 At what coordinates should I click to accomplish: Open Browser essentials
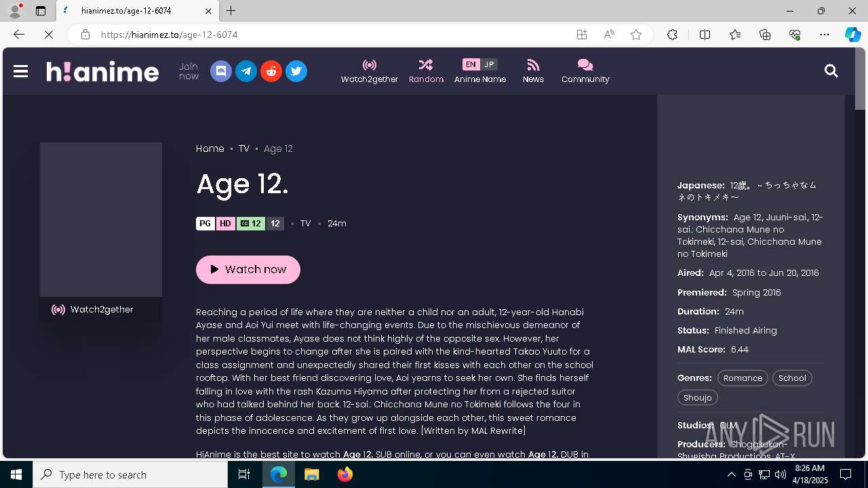[x=795, y=35]
